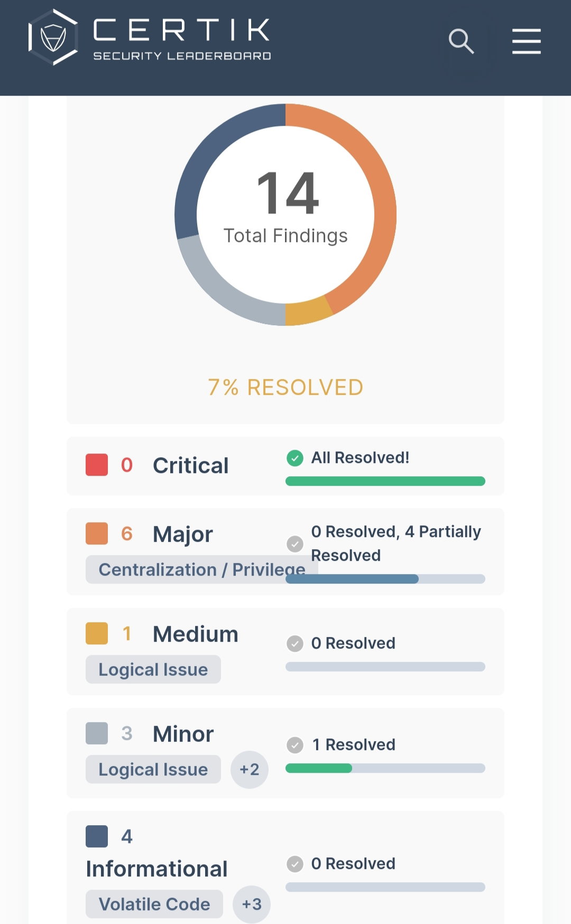Open the Centralization / Privilege tag
The image size is (571, 924).
click(202, 569)
